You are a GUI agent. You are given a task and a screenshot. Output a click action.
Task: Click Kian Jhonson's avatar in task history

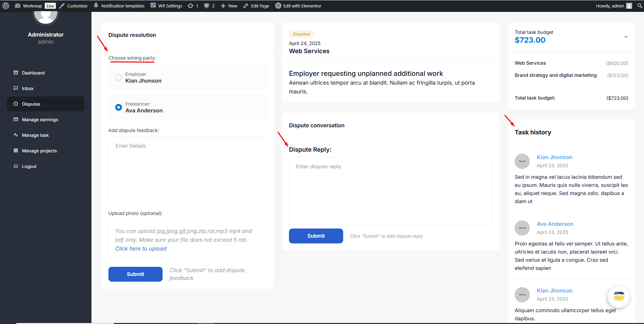click(x=522, y=161)
